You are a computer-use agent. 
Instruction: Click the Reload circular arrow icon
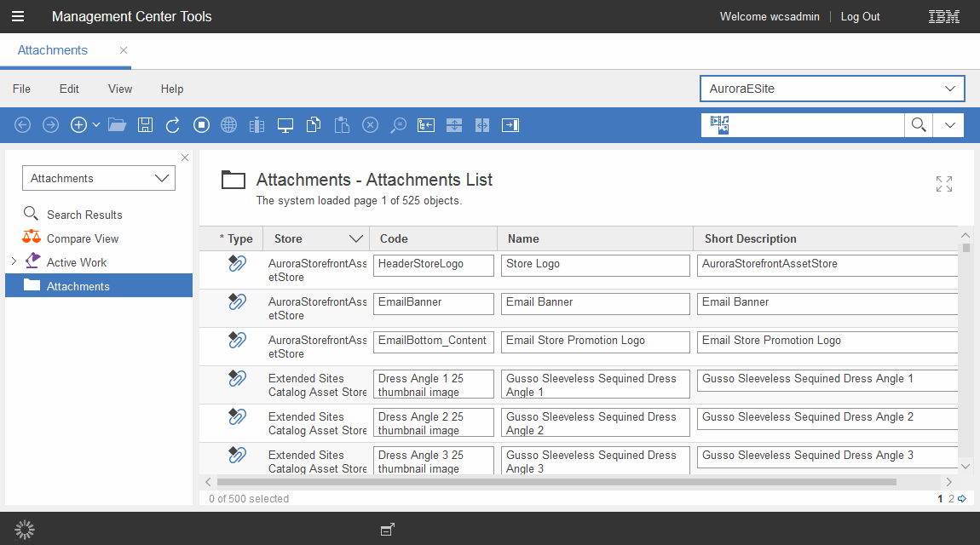[x=172, y=125]
